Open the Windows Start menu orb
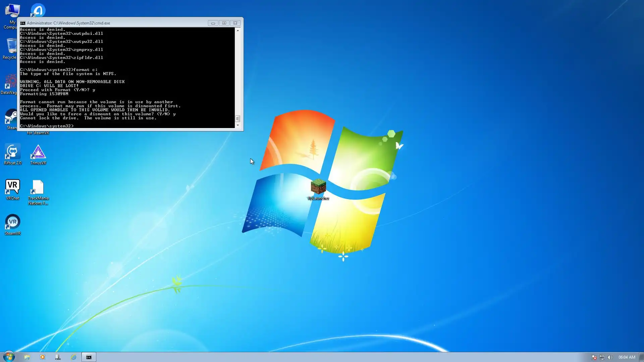Screen dimensions: 644x362 [x=9, y=357]
